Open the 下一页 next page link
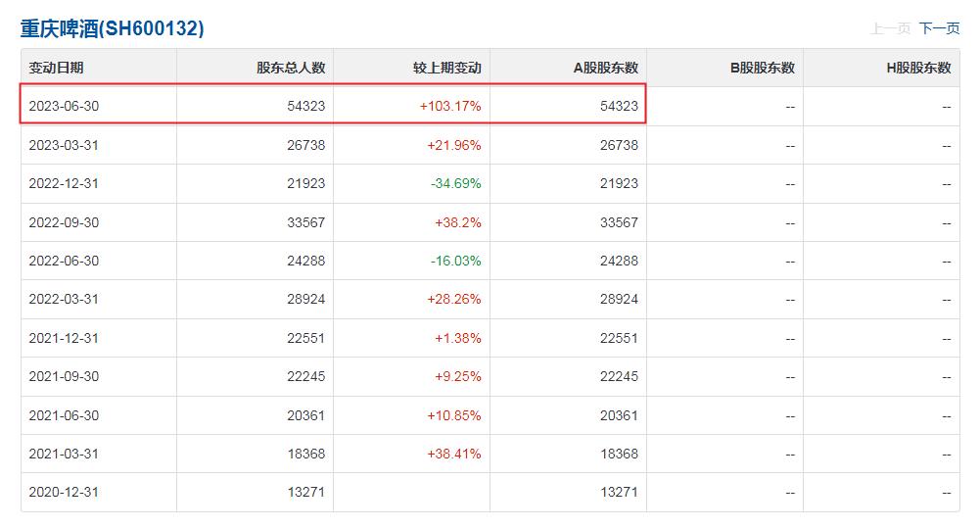The image size is (980, 528). click(x=939, y=28)
